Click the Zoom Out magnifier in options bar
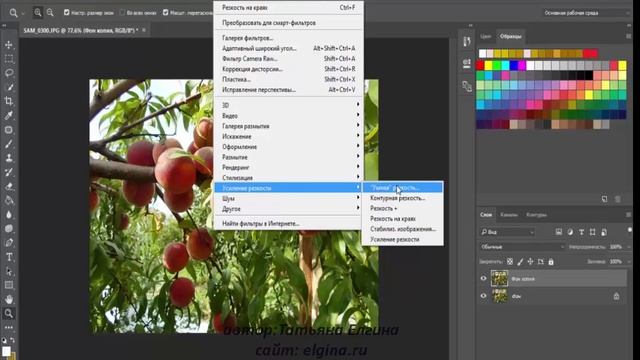Screen dimensions: 640x360 pyautogui.click(x=50, y=13)
